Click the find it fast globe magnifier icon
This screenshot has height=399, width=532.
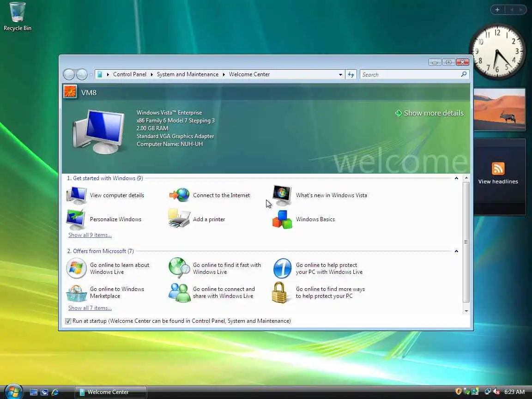tap(179, 268)
